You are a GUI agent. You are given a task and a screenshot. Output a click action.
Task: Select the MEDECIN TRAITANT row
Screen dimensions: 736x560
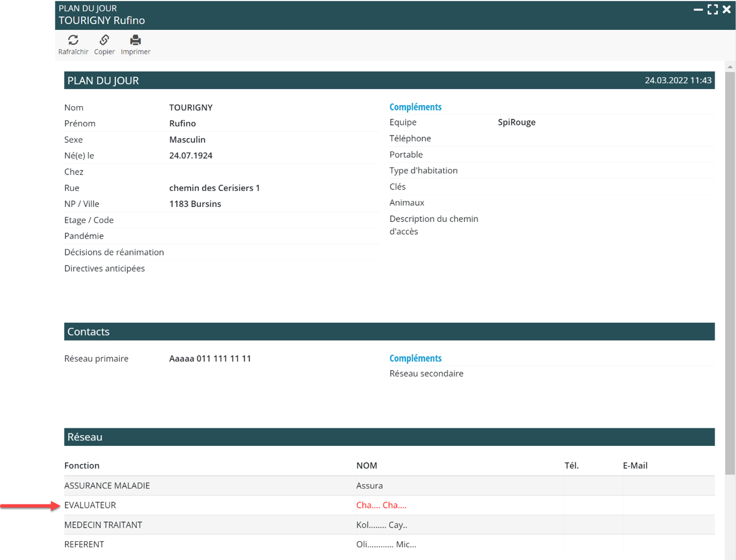(103, 525)
